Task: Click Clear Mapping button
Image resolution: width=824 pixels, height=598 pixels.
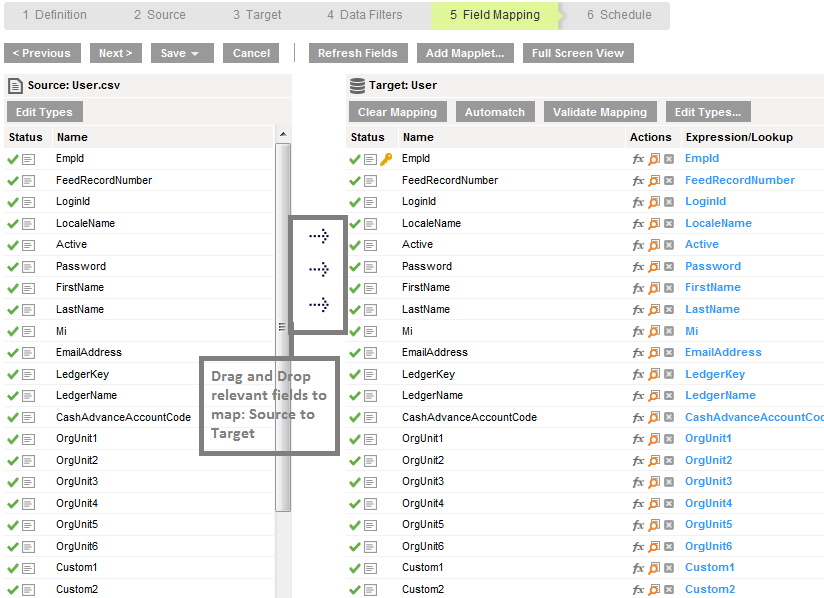Action: pyautogui.click(x=397, y=112)
